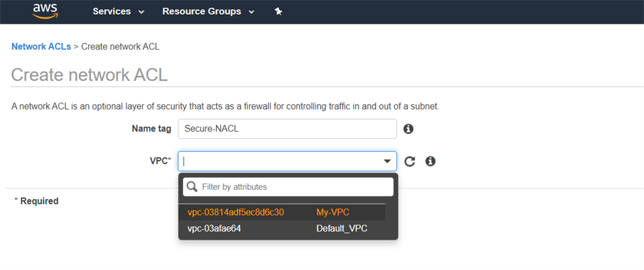The image size is (644, 270).
Task: Collapse the VPC dropdown arrow
Action: coord(387,162)
